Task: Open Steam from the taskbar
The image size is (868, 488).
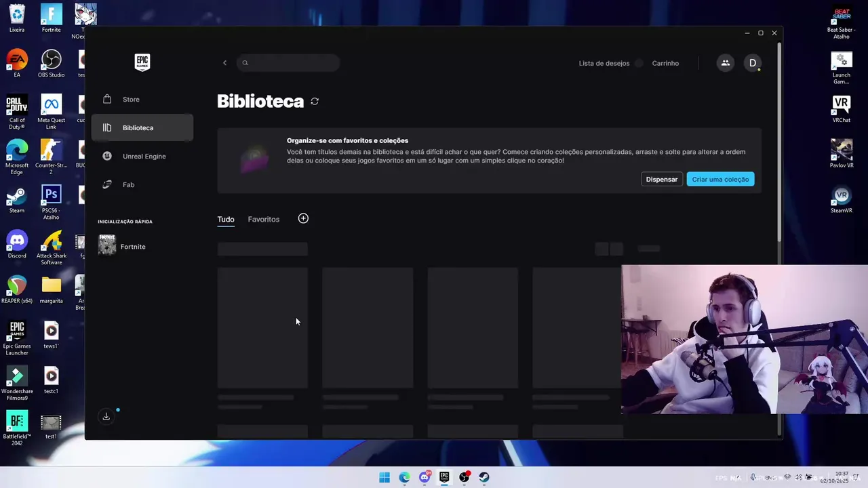Action: coord(484,477)
